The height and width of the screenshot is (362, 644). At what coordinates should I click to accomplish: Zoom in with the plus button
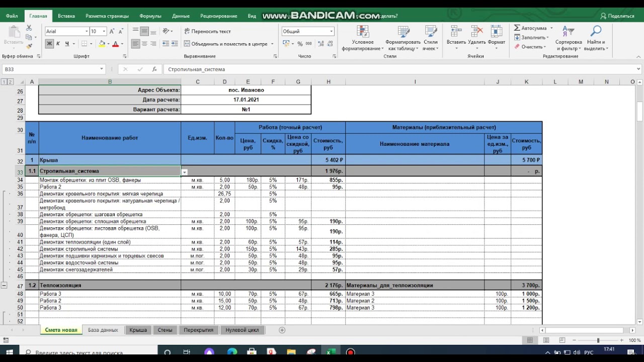[x=621, y=340]
